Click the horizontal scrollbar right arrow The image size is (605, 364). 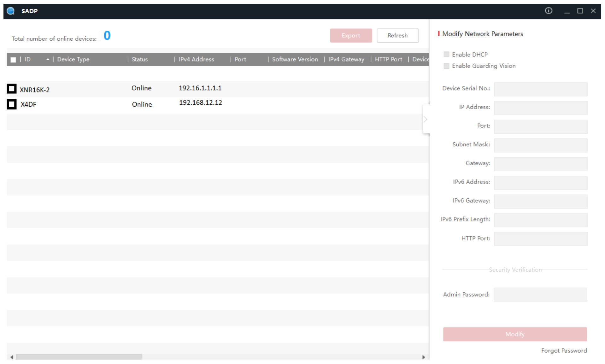pyautogui.click(x=424, y=357)
